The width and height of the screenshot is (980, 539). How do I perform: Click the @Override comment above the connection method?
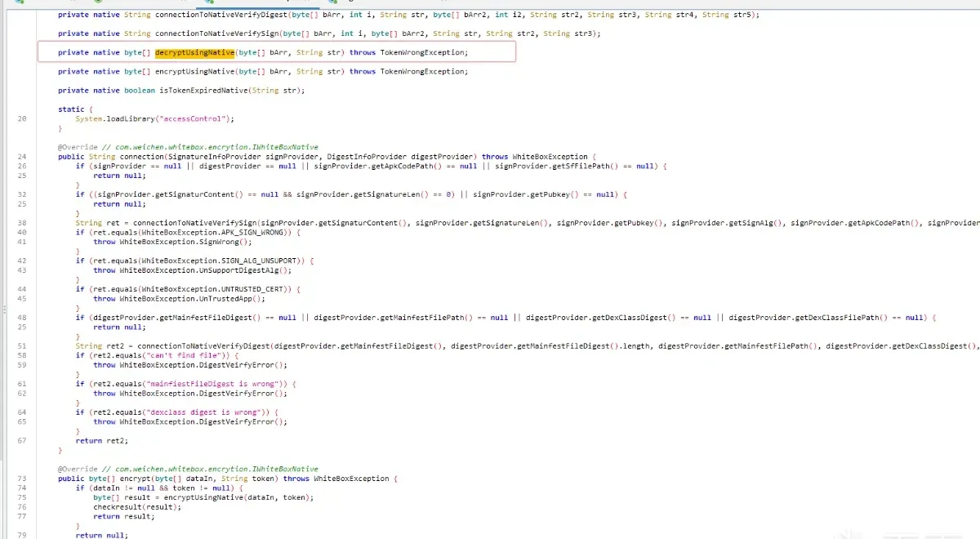point(188,147)
